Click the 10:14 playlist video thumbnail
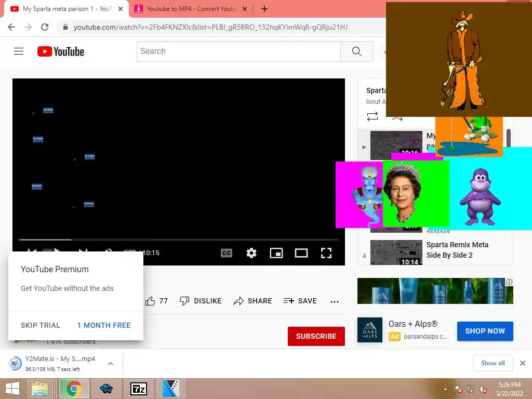532x399 pixels. click(x=396, y=252)
